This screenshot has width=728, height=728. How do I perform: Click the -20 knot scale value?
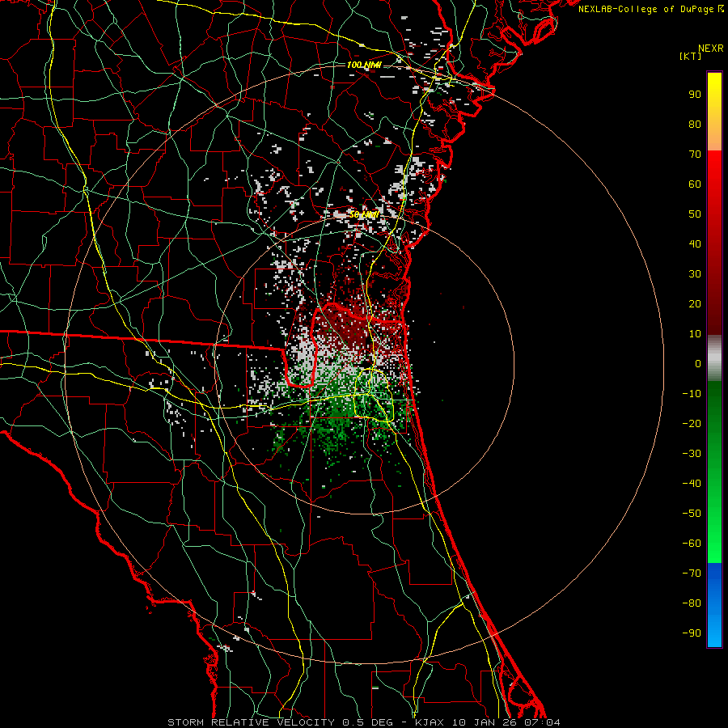pyautogui.click(x=692, y=424)
